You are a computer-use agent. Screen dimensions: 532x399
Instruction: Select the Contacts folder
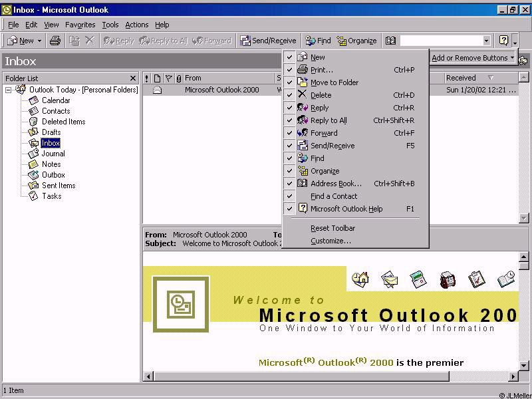click(56, 111)
